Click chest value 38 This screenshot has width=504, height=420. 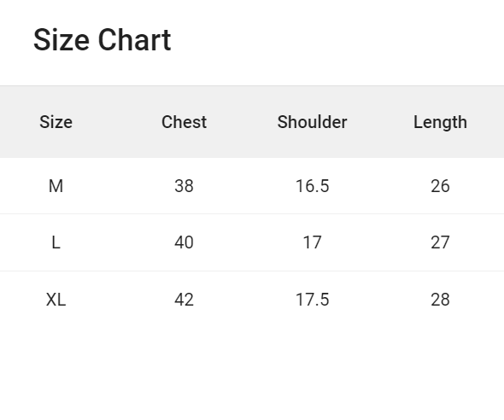click(x=184, y=186)
